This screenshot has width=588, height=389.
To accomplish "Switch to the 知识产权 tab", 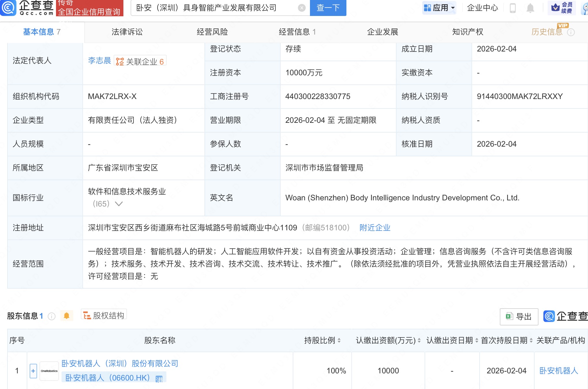I will coord(468,32).
